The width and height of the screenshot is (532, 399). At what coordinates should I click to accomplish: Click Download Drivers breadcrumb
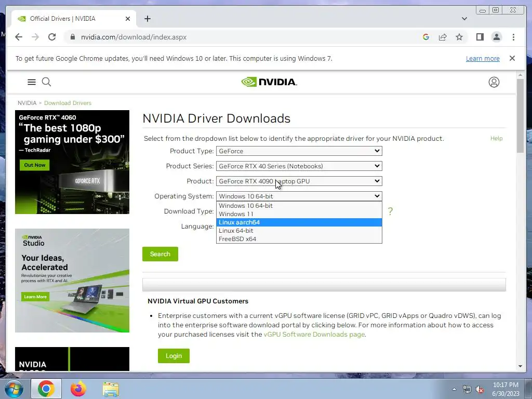(x=68, y=103)
